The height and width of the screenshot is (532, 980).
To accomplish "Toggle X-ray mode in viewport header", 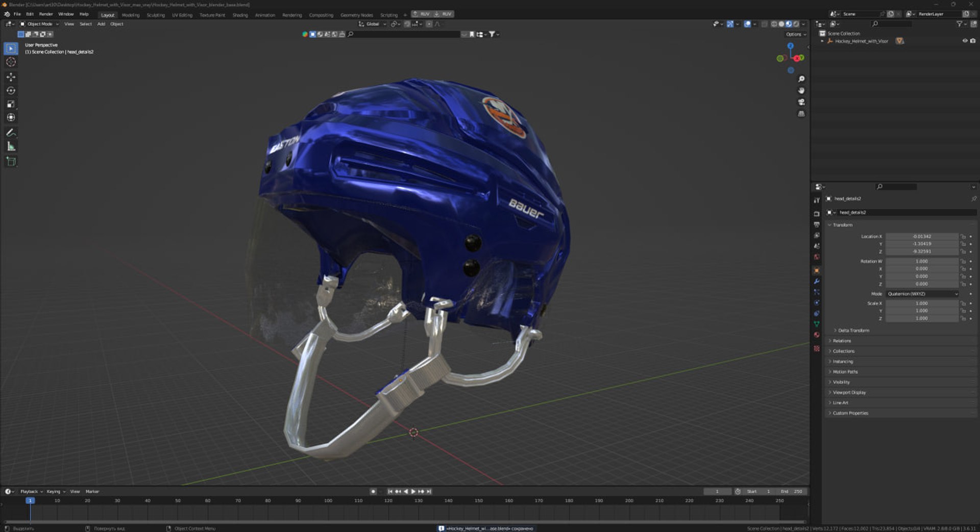I will pos(764,24).
